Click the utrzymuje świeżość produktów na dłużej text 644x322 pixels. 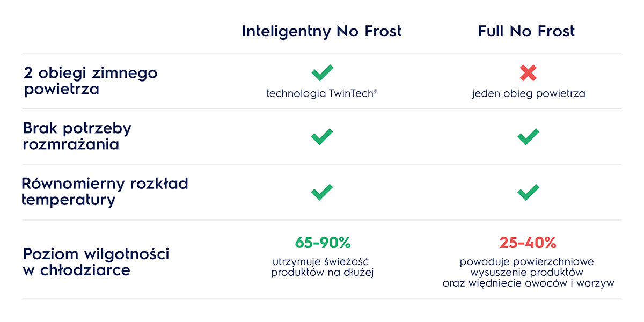pyautogui.click(x=322, y=267)
